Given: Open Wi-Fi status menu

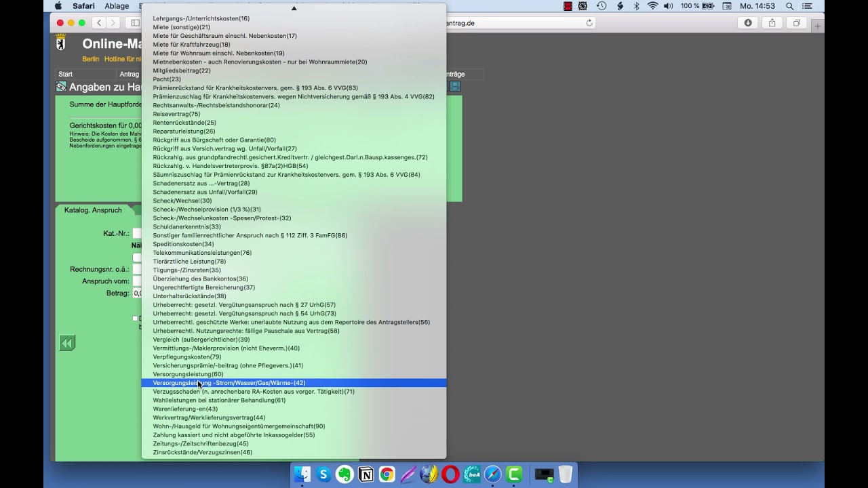Looking at the screenshot, I should 652,6.
